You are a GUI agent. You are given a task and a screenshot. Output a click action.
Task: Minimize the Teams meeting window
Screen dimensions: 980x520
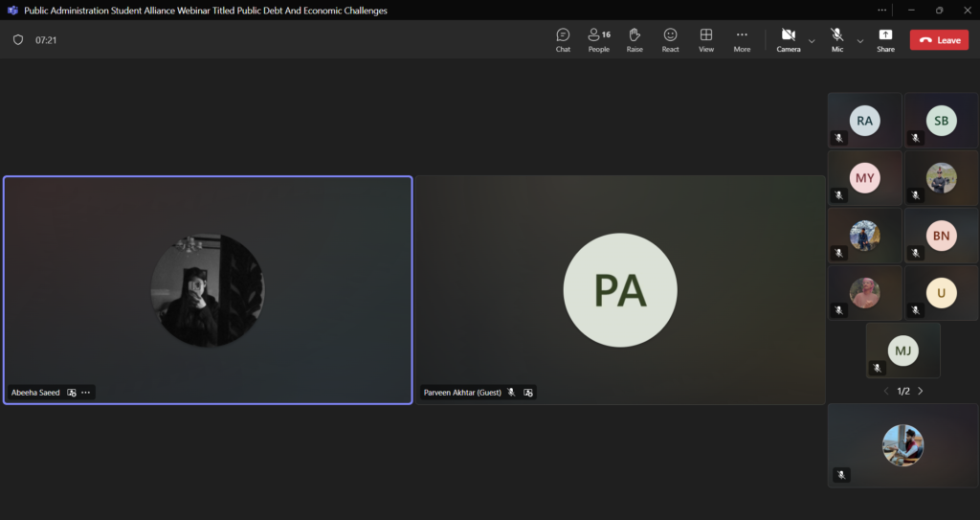[911, 10]
